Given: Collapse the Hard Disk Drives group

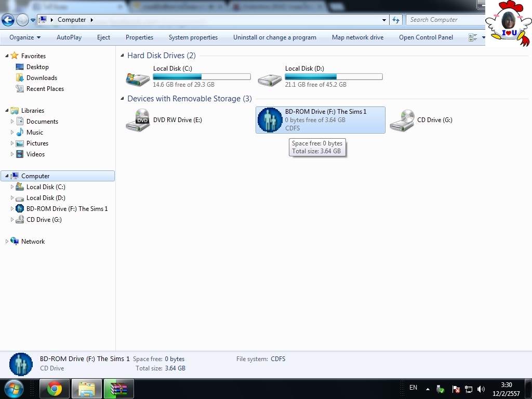Looking at the screenshot, I should coord(123,55).
